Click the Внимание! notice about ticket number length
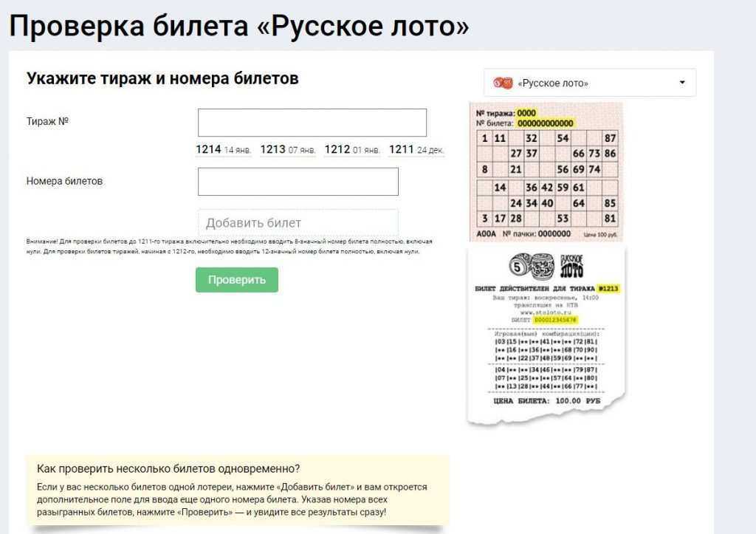This screenshot has width=756, height=534. (229, 246)
